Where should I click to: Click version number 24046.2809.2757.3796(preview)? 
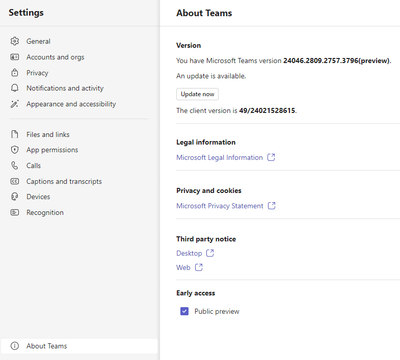click(x=336, y=61)
